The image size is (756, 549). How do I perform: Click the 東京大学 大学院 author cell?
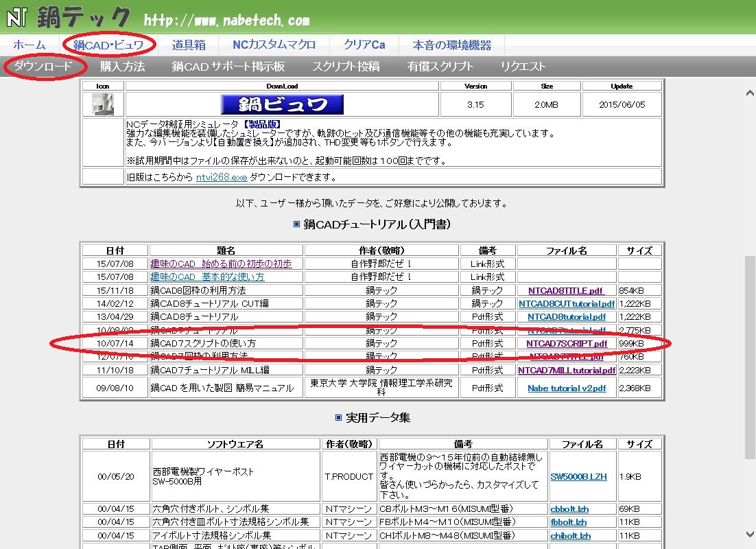pyautogui.click(x=381, y=388)
